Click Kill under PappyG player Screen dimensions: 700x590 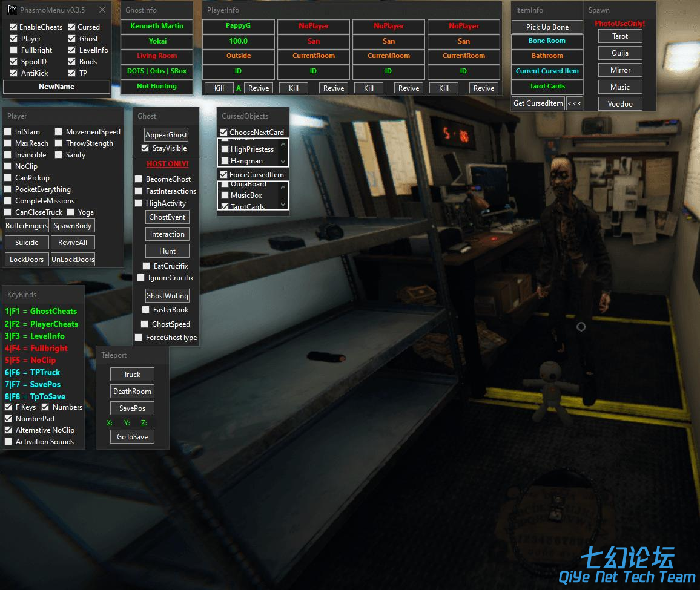tap(219, 88)
